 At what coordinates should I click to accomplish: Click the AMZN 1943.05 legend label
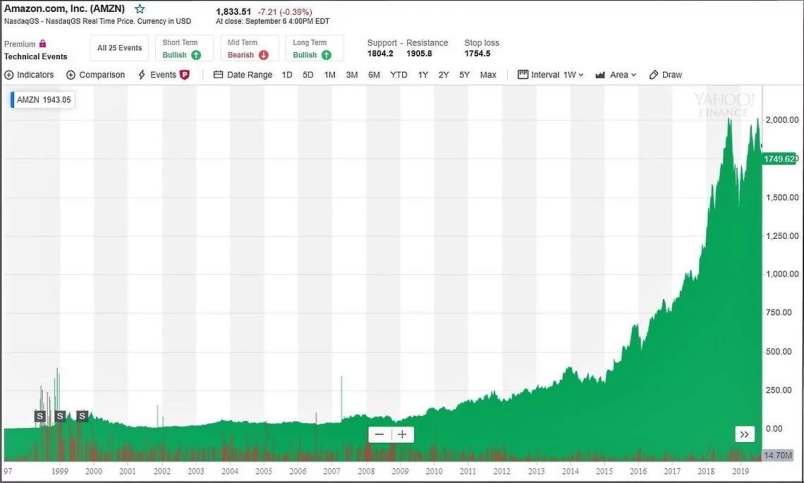click(x=43, y=99)
